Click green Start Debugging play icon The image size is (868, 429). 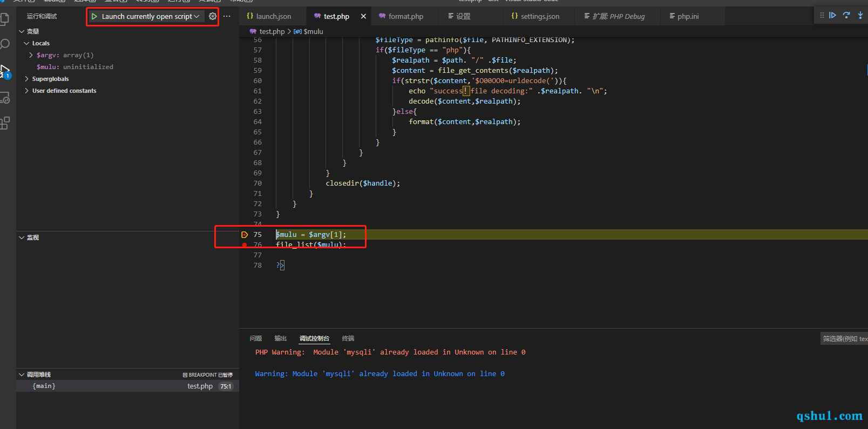(x=94, y=17)
